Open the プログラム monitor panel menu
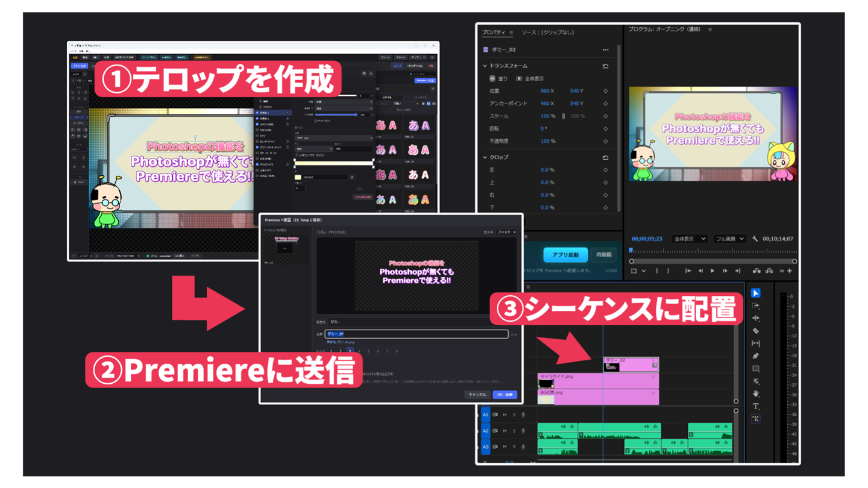This screenshot has height=488, width=868. coord(710,30)
